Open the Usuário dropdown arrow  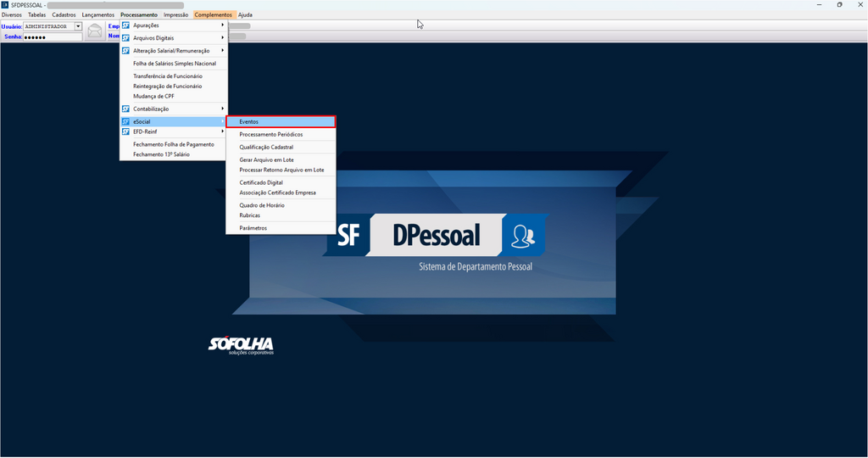pos(78,26)
